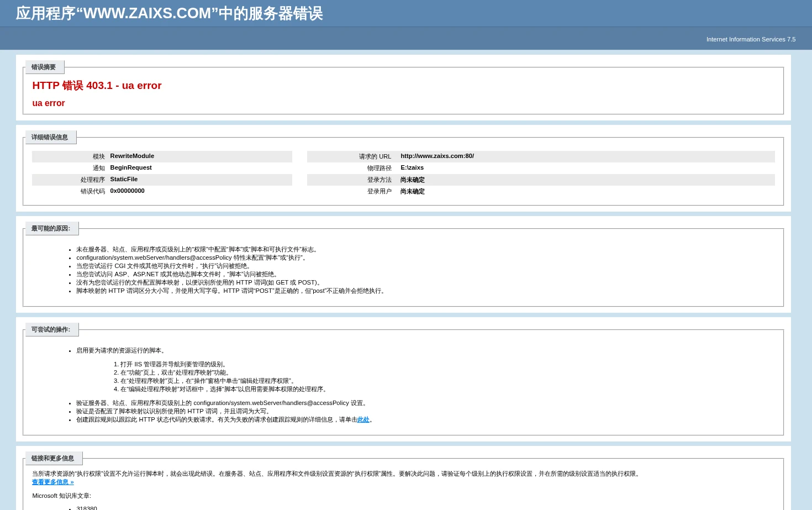Click step 3 about "编辑处理程序权限"
This screenshot has height=510, width=812.
[209, 381]
